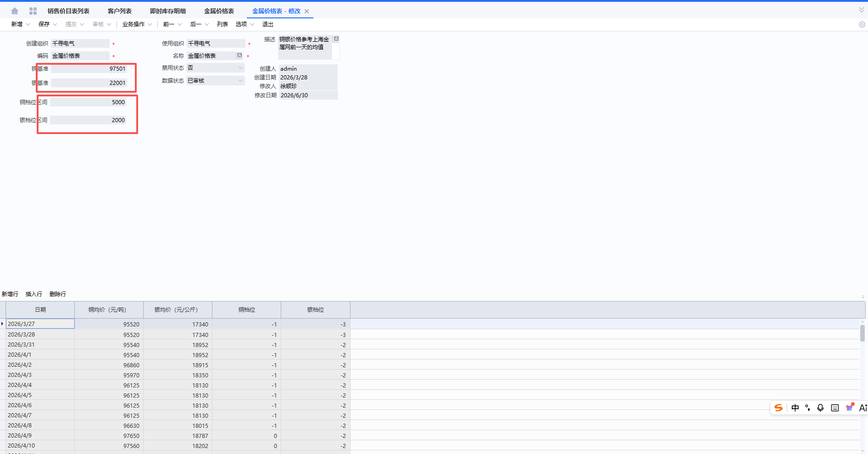
Task: Click the multilingual icon next to 名称 field
Action: (239, 56)
